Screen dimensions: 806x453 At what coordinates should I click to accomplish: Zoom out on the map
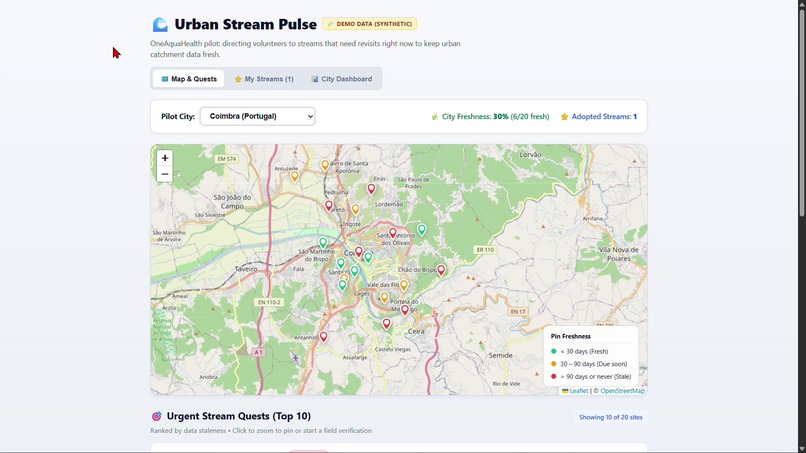pos(164,174)
